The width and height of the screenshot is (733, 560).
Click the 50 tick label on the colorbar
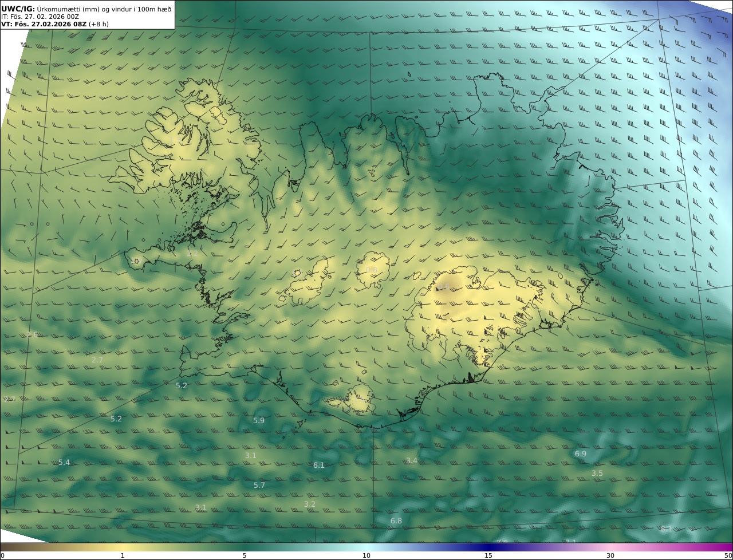[x=728, y=555]
